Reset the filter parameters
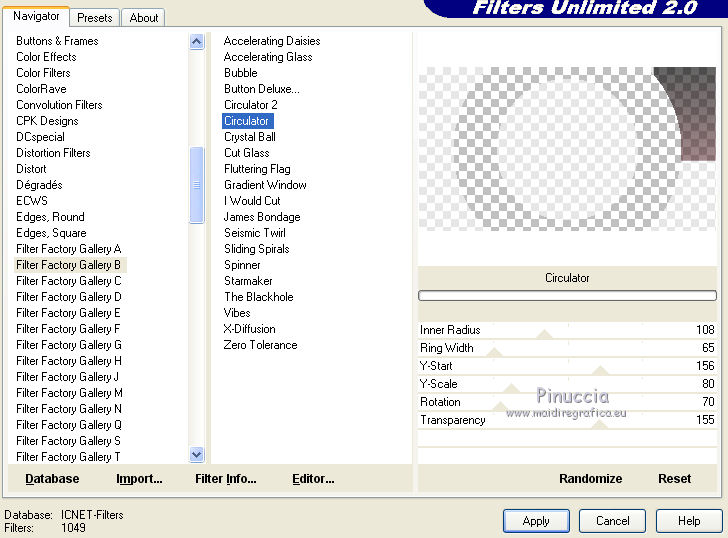This screenshot has width=728, height=538. (x=675, y=479)
